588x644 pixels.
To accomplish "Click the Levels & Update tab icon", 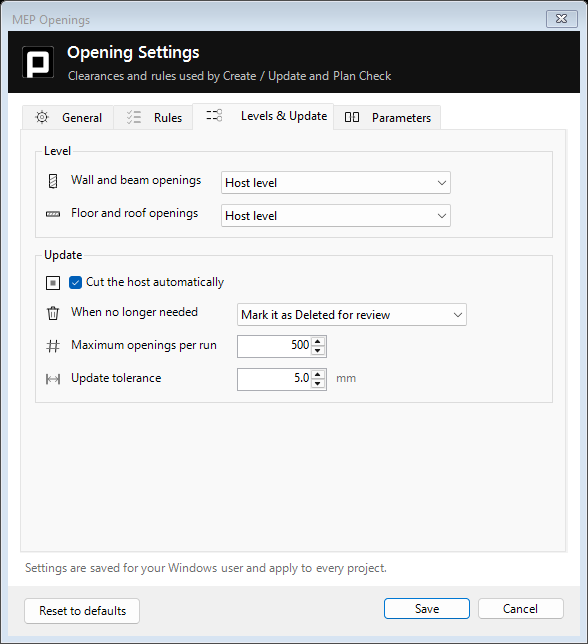I will pyautogui.click(x=214, y=115).
